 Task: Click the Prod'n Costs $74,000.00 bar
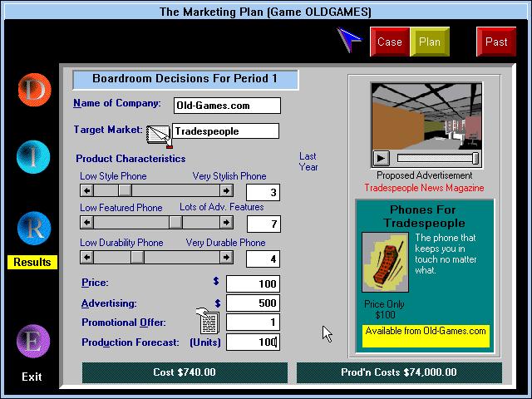(399, 372)
